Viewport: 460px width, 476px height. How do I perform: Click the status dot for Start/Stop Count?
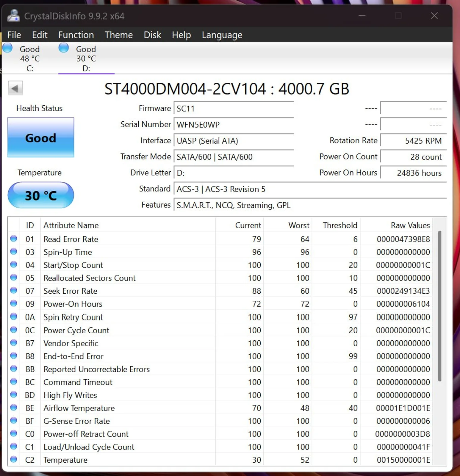pyautogui.click(x=14, y=264)
